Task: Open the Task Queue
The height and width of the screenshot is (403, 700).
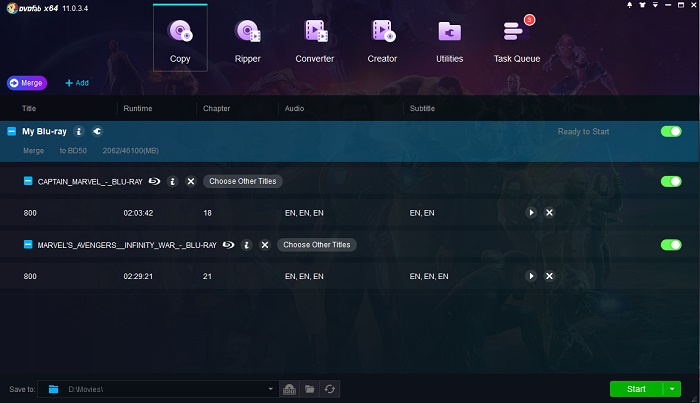Action: coord(517,42)
